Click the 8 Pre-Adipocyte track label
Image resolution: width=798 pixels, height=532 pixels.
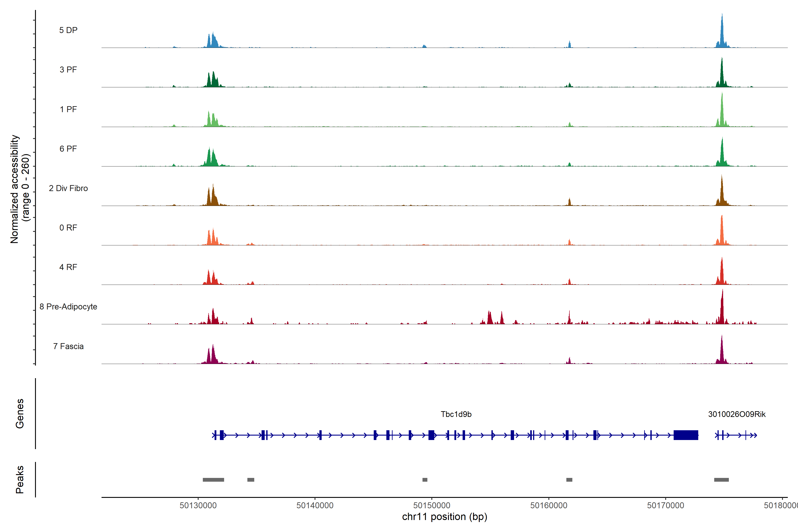pyautogui.click(x=68, y=307)
